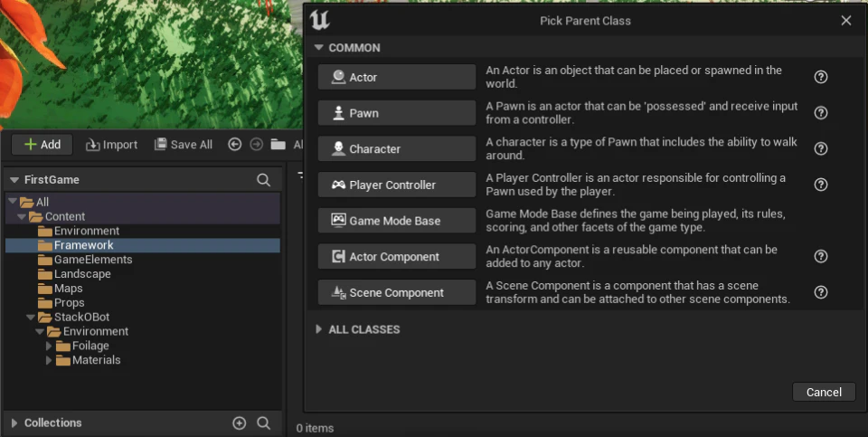
Task: Open help for Scene Component class
Action: 821,292
